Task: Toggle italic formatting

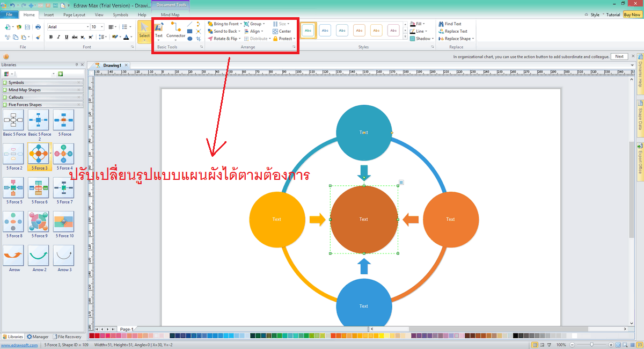Action: (x=58, y=37)
